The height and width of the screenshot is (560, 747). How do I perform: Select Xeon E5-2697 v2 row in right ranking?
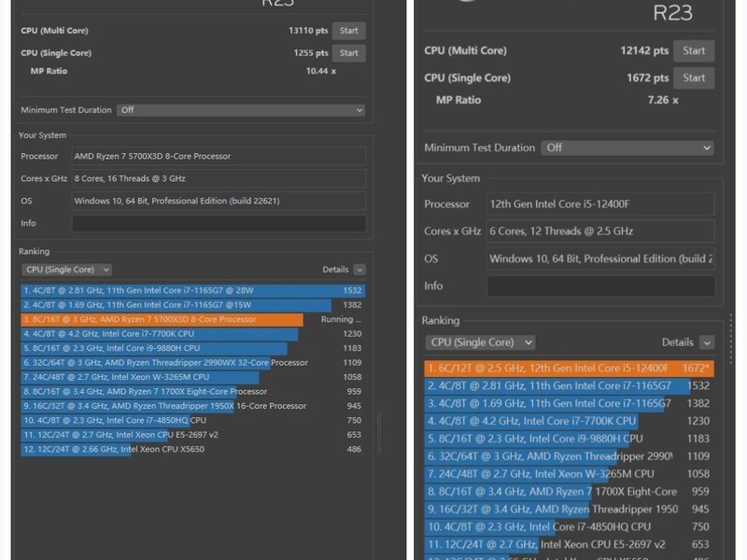[570, 544]
